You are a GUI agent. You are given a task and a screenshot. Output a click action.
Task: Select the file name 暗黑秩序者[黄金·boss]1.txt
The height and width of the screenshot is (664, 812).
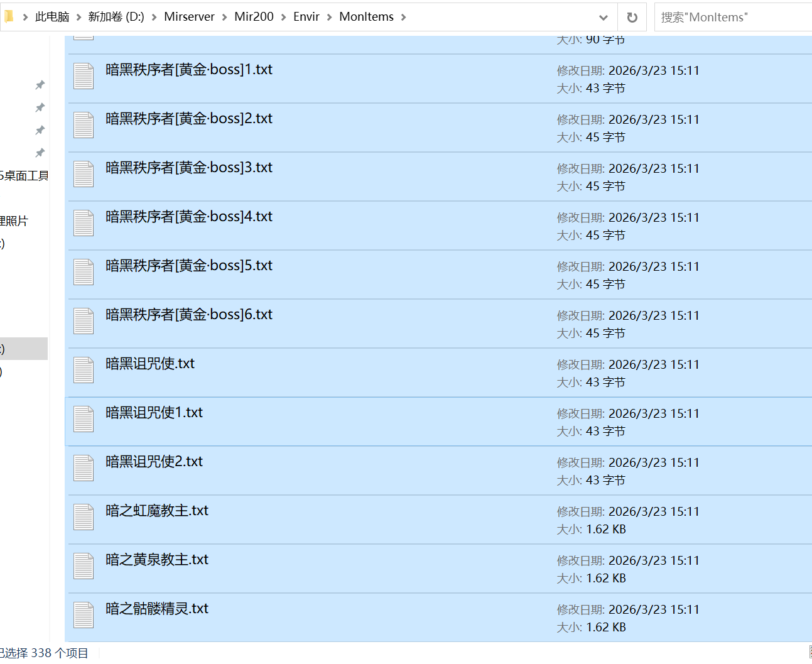pos(189,70)
